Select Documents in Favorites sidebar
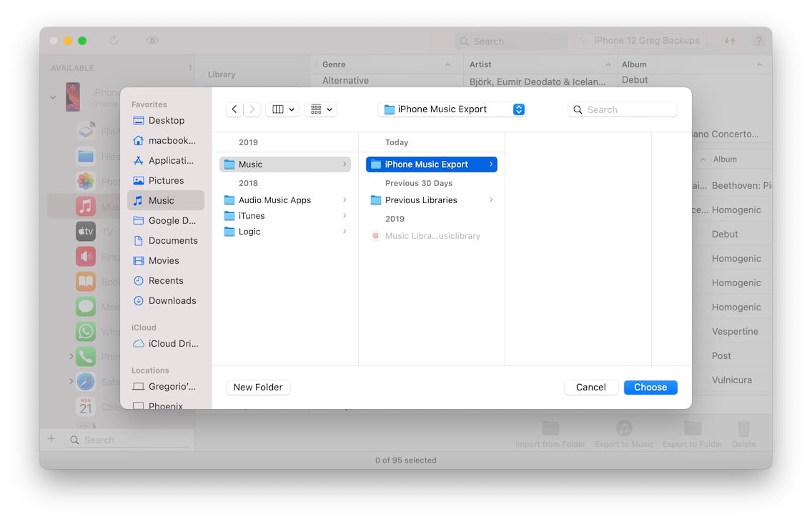The image size is (812, 522). (x=166, y=240)
